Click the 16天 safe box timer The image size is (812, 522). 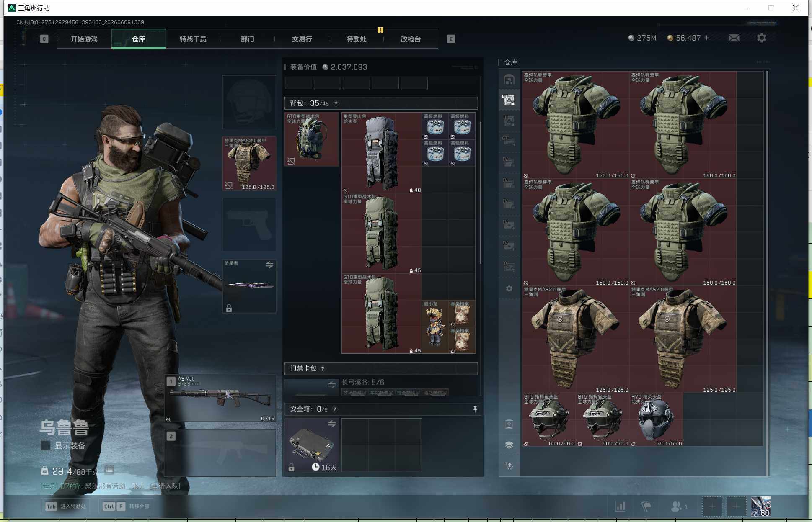click(x=324, y=467)
